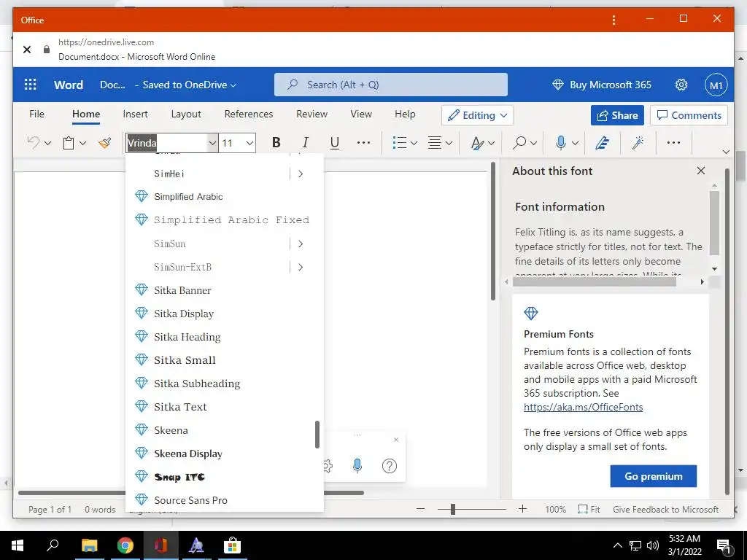The width and height of the screenshot is (747, 560).
Task: Open the M1 account avatar
Action: 716,85
